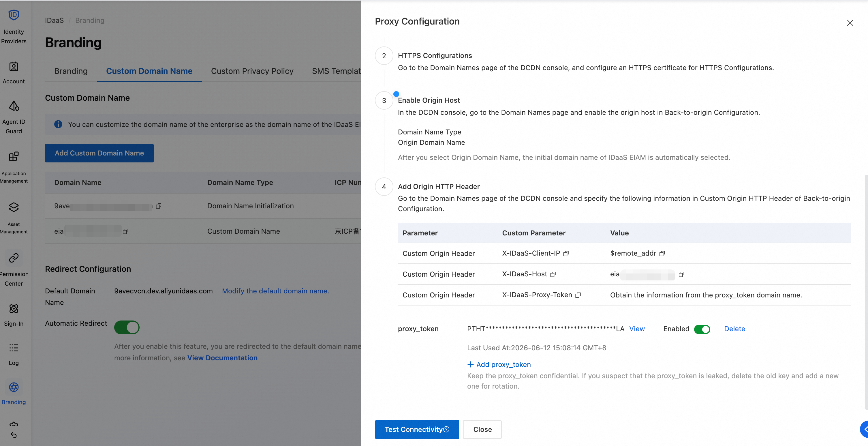868x446 pixels.
Task: Switch to the Branding tab
Action: pos(71,71)
